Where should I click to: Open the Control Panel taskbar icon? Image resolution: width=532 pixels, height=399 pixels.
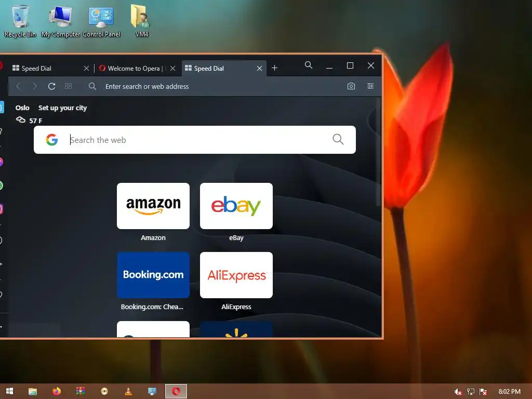click(152, 391)
